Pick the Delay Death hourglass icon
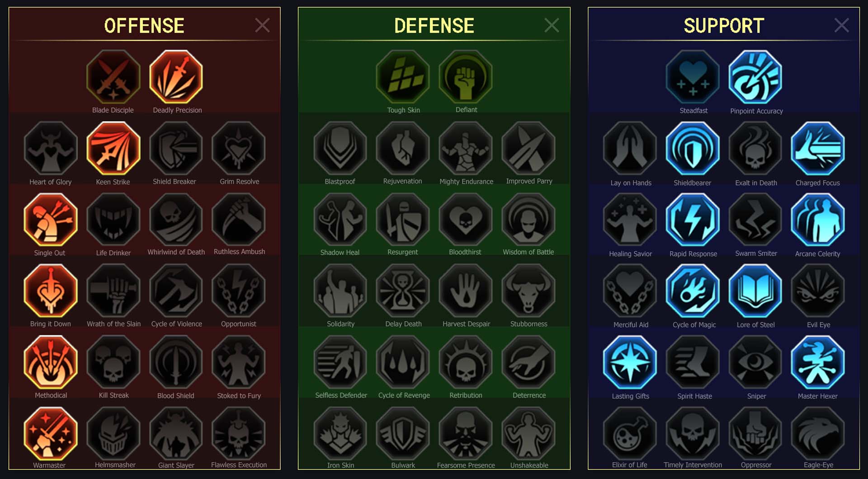Image resolution: width=868 pixels, height=479 pixels. click(x=403, y=291)
